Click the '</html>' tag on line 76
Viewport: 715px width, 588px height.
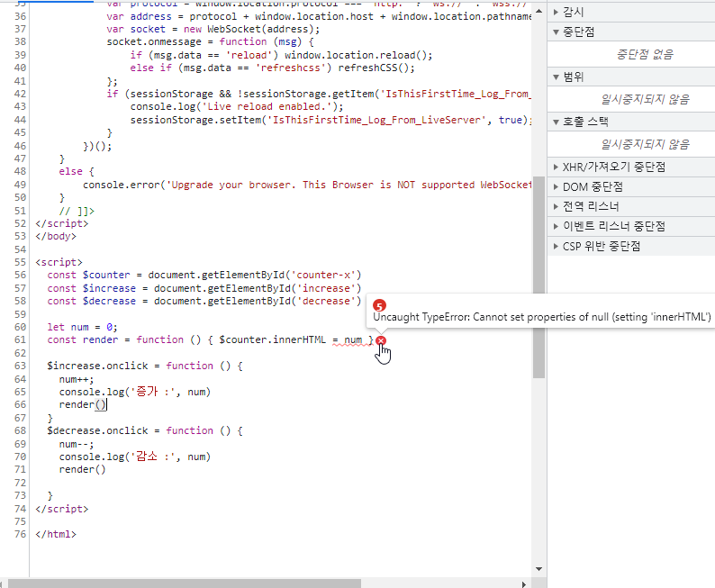pos(56,534)
